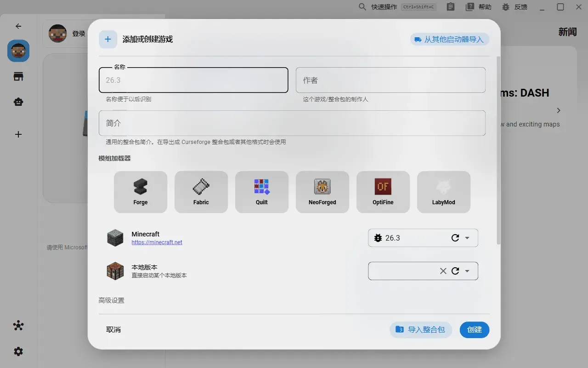
Task: Open 快速操作 quick actions search
Action: coord(397,7)
